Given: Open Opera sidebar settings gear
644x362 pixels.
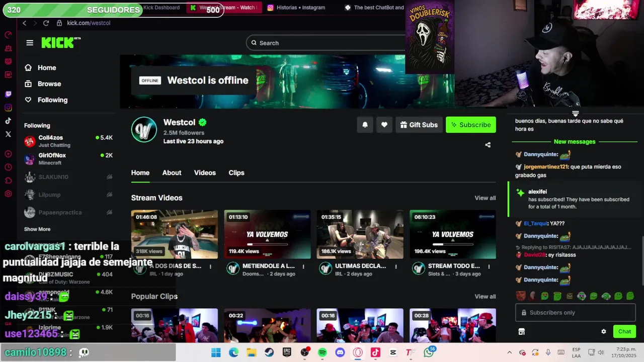Looking at the screenshot, I should point(8,194).
